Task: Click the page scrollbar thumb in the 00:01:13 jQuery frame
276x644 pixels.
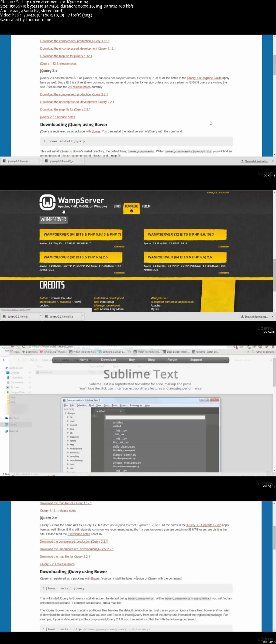Action: coord(274,65)
